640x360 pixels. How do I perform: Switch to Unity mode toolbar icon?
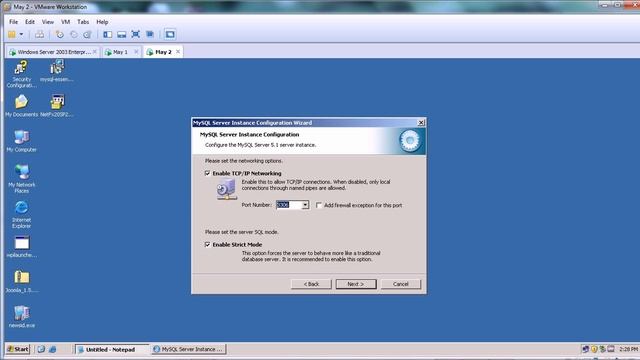pyautogui.click(x=150, y=34)
